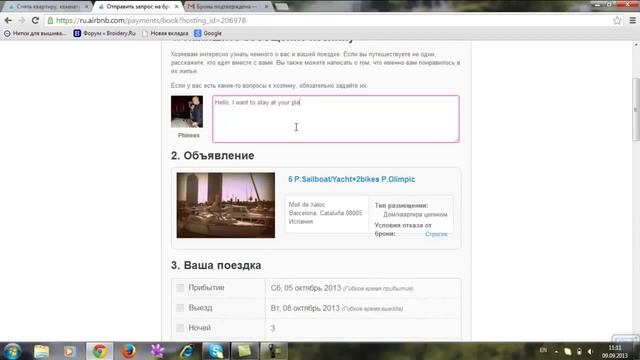Close the 'Отправить запрос' tab
The height and width of the screenshot is (360, 640).
(176, 7)
